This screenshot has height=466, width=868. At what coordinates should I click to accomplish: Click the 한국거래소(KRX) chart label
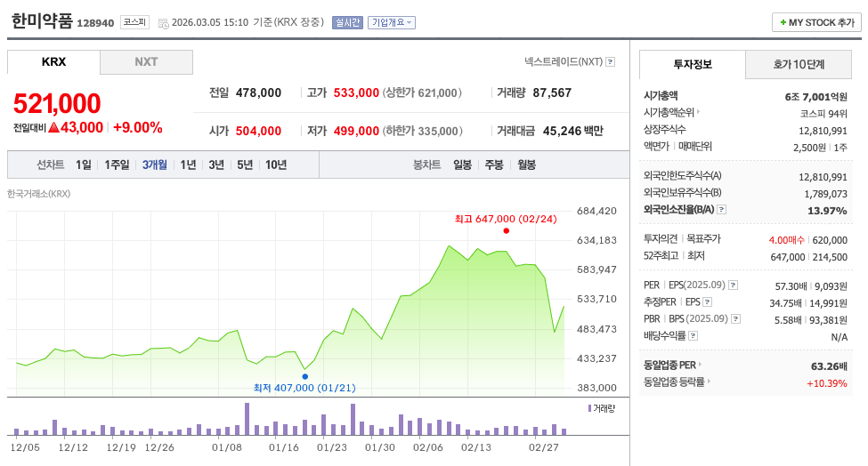tap(39, 194)
